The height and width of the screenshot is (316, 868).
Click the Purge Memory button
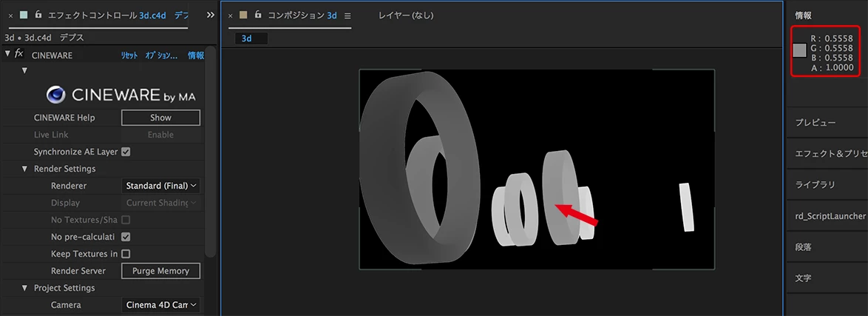160,271
